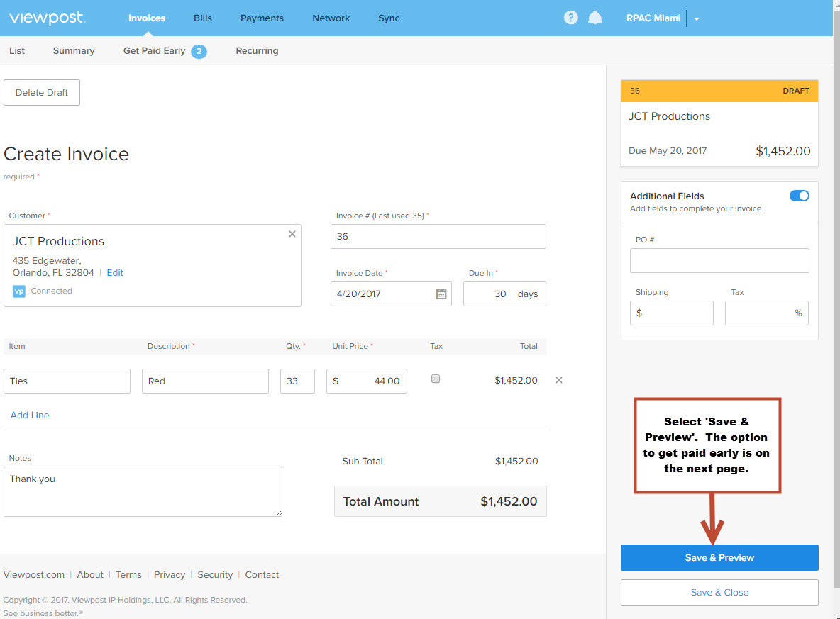Click the Delete Draft button
This screenshot has width=840, height=619.
[x=42, y=93]
